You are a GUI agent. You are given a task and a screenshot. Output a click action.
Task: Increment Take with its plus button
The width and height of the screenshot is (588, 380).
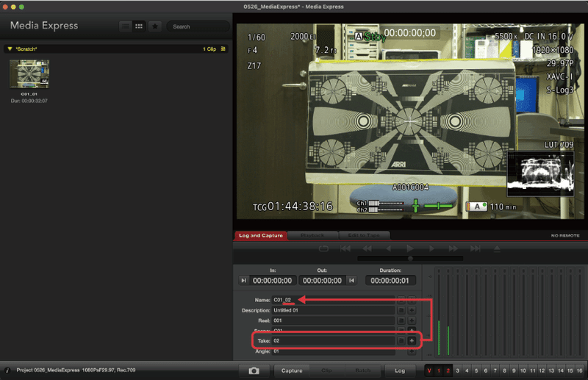tap(412, 340)
